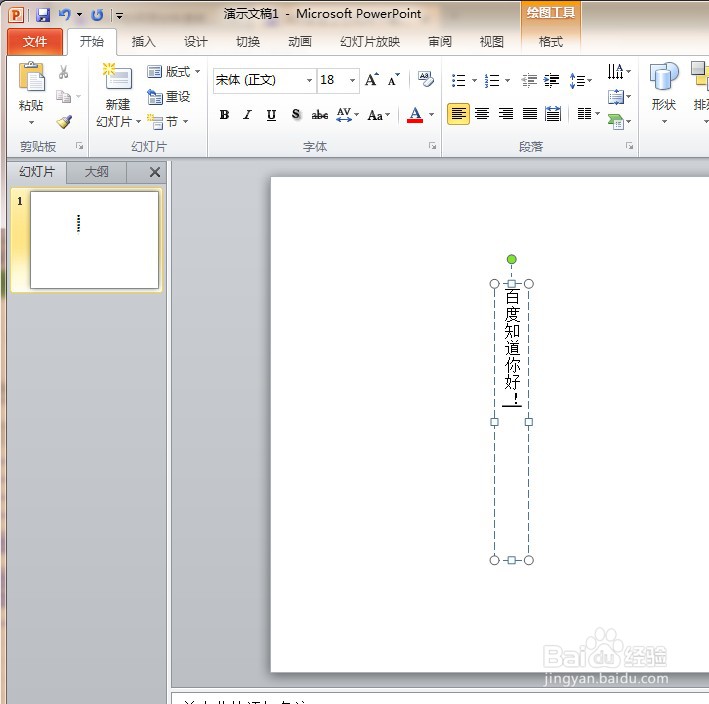Apply the red font color swatch
Image resolution: width=709 pixels, height=704 pixels.
[415, 115]
